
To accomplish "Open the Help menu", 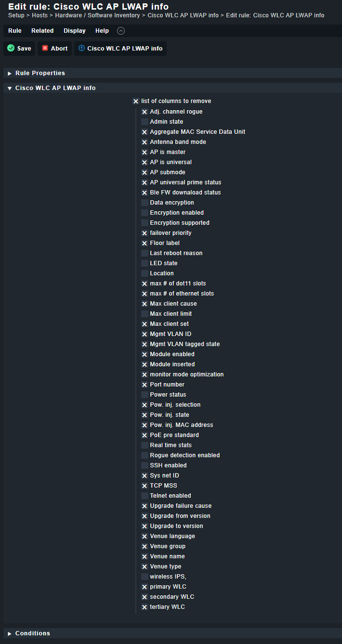I will (102, 31).
